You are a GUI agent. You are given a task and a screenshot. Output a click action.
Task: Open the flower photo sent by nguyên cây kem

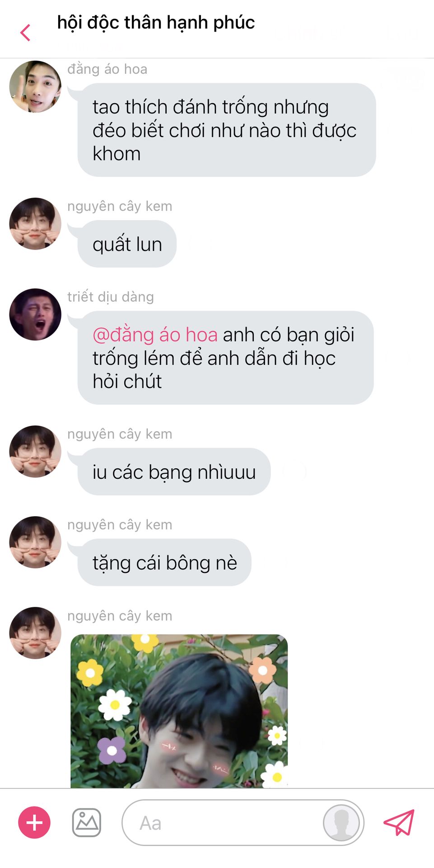179,711
